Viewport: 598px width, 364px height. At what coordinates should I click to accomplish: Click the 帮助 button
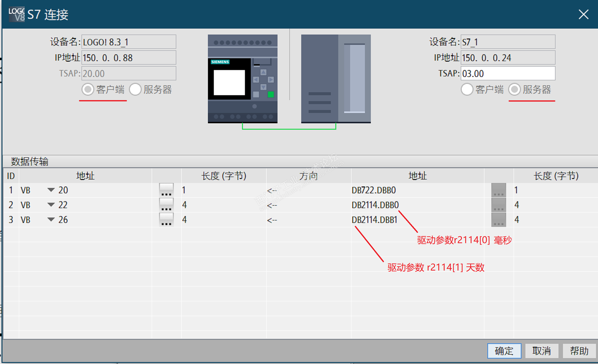pos(579,351)
